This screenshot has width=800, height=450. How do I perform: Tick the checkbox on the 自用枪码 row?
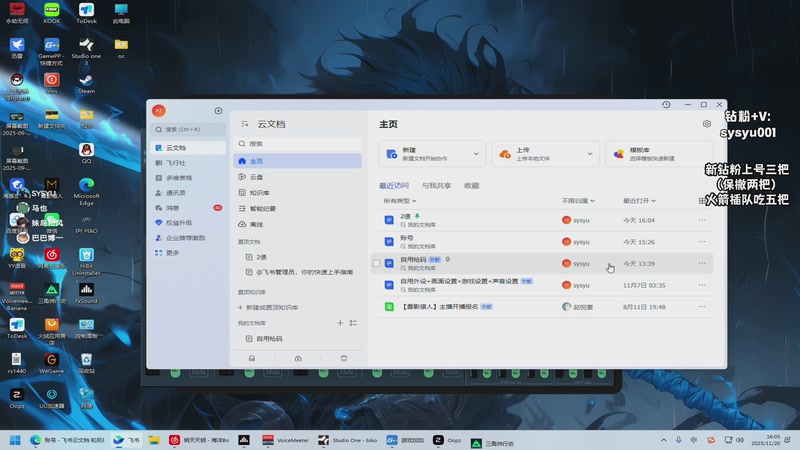tap(377, 264)
